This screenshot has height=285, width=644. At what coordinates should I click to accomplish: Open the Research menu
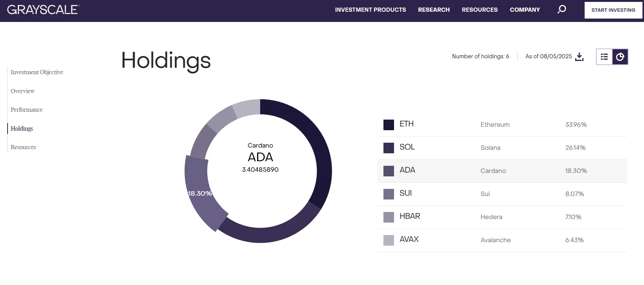point(434,10)
